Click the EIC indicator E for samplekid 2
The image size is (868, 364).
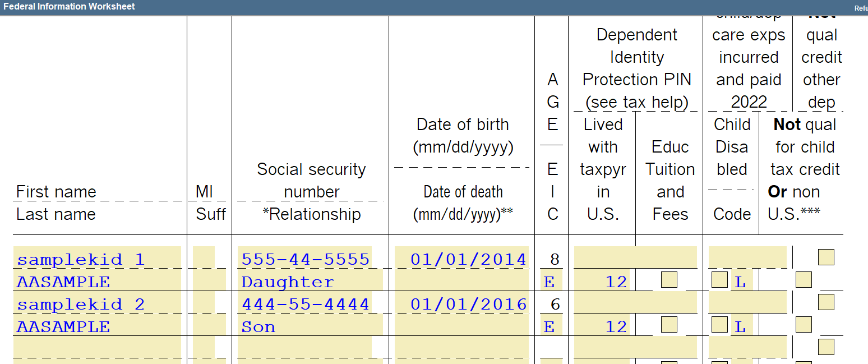(552, 326)
